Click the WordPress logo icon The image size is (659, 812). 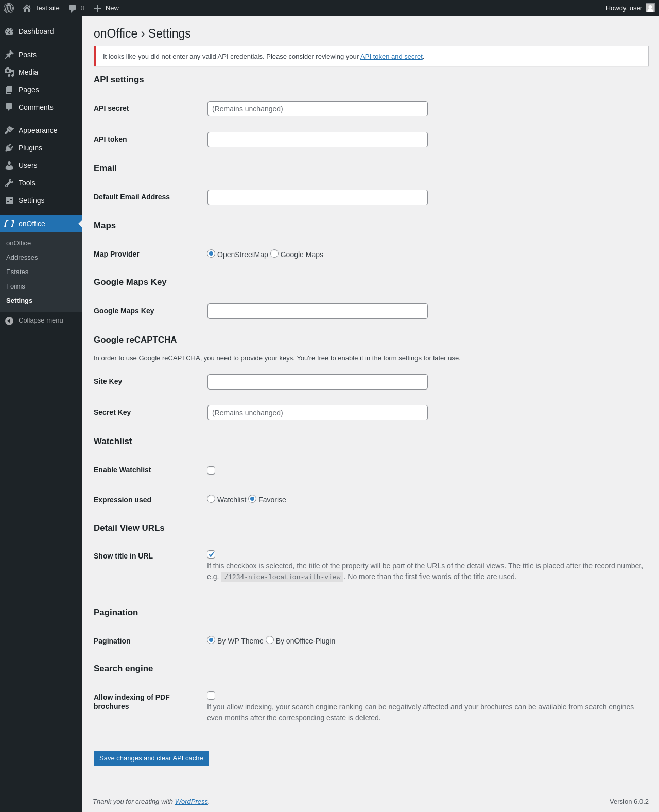click(x=9, y=8)
